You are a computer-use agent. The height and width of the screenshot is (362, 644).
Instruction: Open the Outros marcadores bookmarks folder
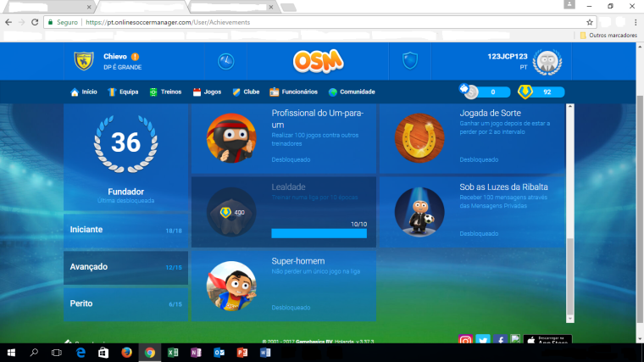coord(608,36)
